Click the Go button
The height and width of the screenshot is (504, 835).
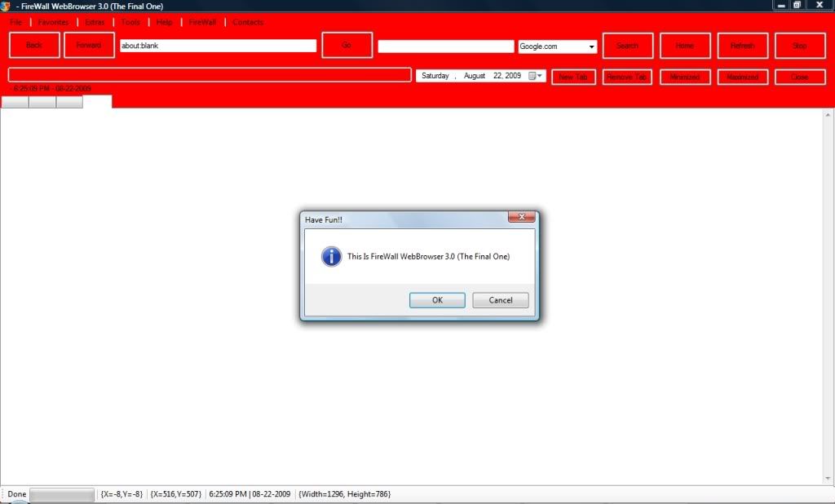(x=347, y=46)
